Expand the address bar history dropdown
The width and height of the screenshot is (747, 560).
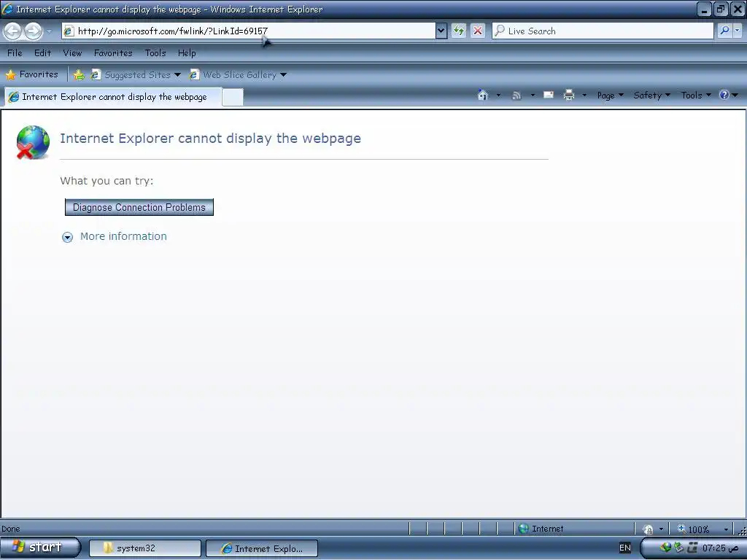441,31
